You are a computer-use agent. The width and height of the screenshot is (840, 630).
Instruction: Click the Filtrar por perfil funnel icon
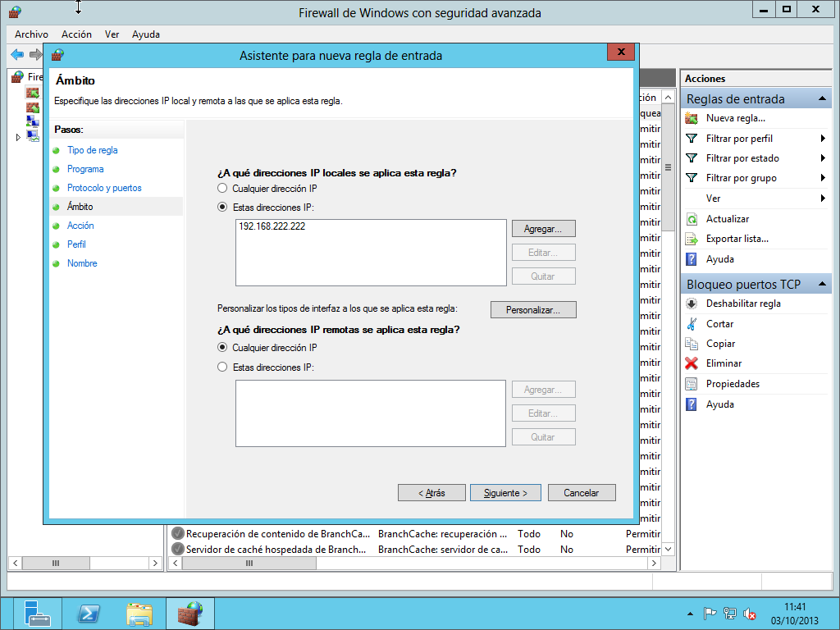[692, 138]
